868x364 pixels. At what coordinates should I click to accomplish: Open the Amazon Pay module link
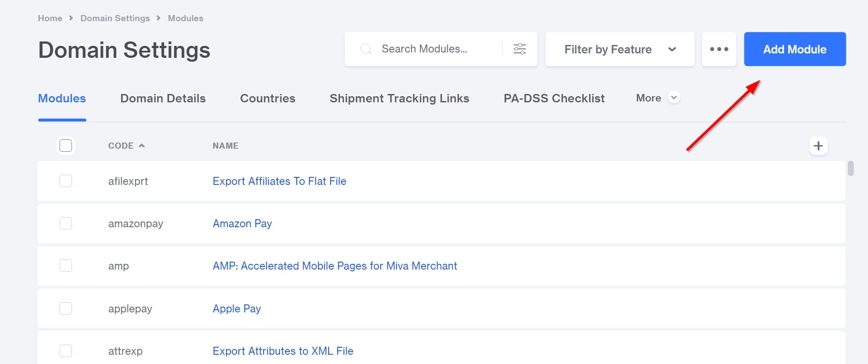point(242,224)
